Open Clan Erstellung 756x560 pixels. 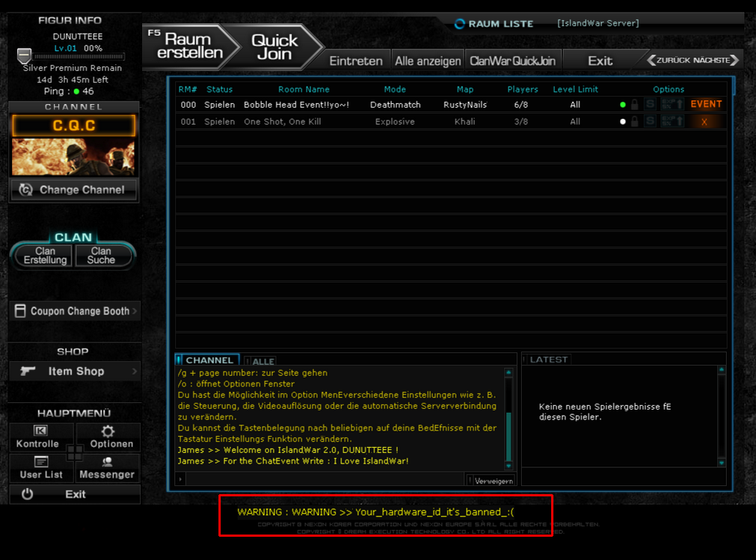pos(45,256)
